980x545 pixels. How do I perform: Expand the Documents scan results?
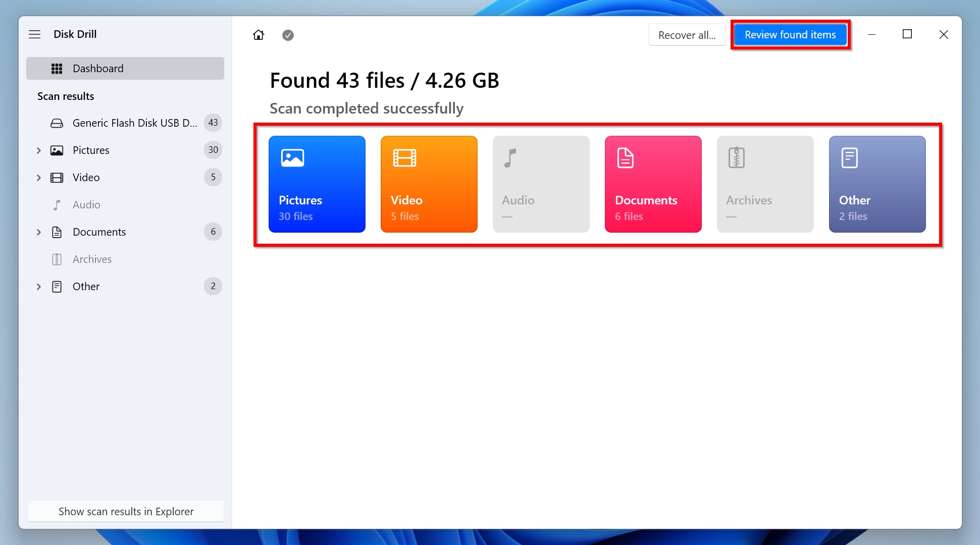point(39,231)
